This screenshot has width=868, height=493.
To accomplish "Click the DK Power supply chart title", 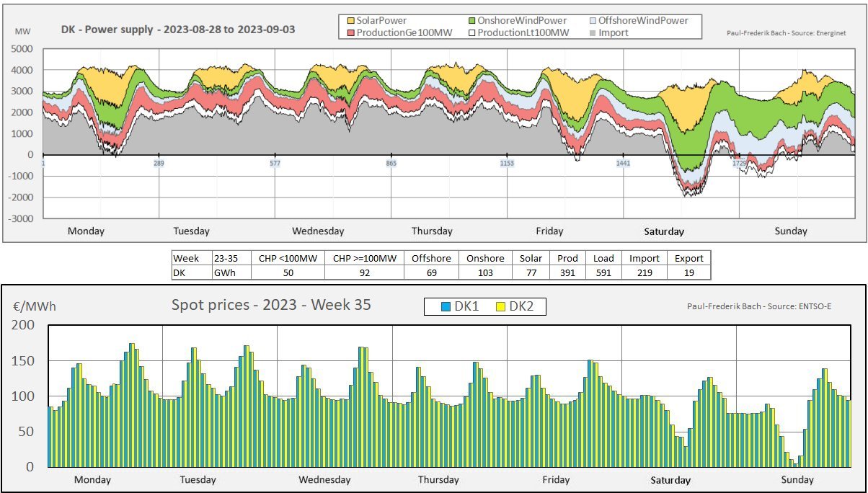I will 178,30.
